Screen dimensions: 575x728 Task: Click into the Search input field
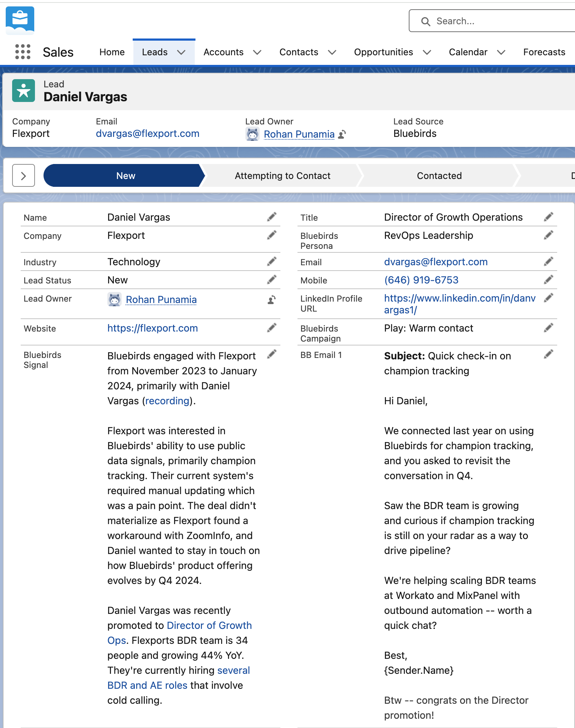499,21
